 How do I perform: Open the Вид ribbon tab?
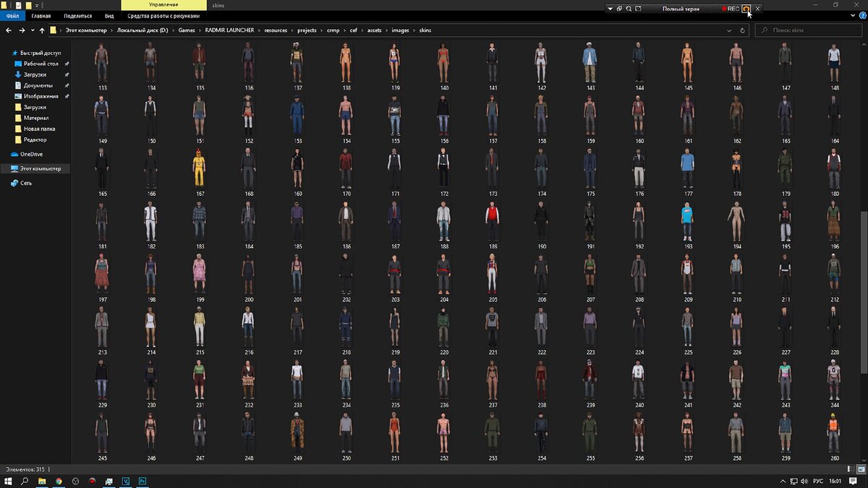click(x=109, y=15)
